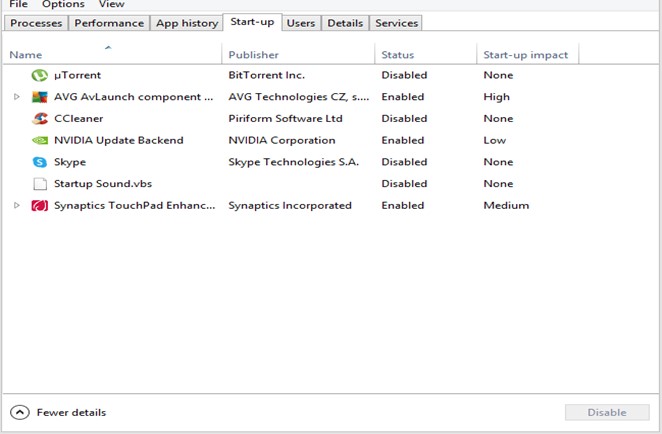Click Disabled status of CCleaner
Image resolution: width=662 pixels, height=434 pixels.
tap(404, 119)
